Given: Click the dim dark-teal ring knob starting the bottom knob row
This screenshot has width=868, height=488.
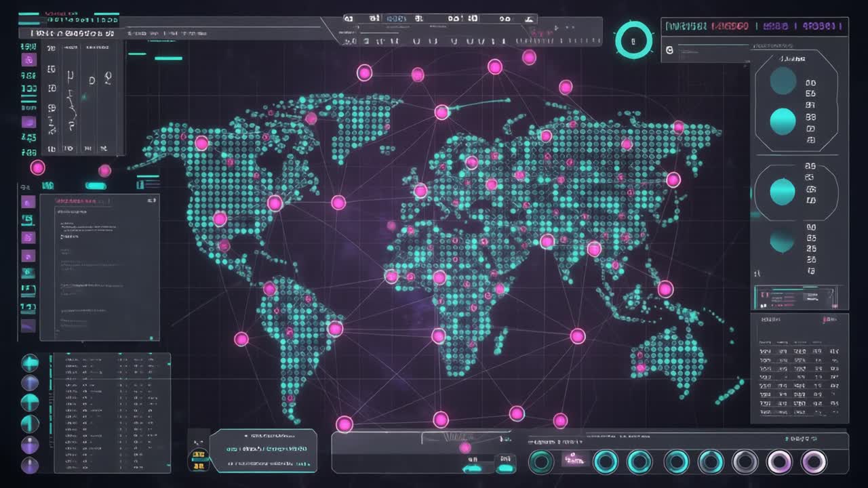Looking at the screenshot, I should [x=541, y=462].
